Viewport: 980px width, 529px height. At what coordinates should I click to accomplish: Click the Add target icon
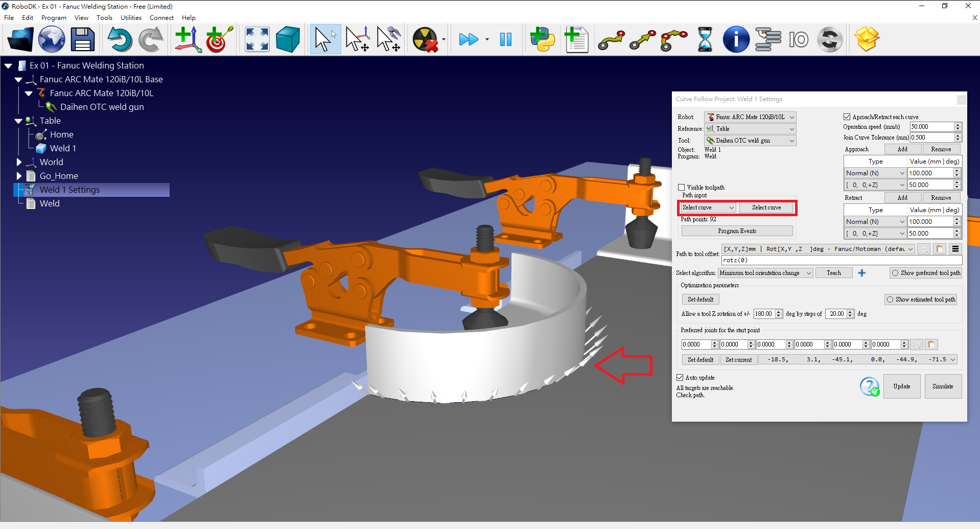pyautogui.click(x=219, y=39)
